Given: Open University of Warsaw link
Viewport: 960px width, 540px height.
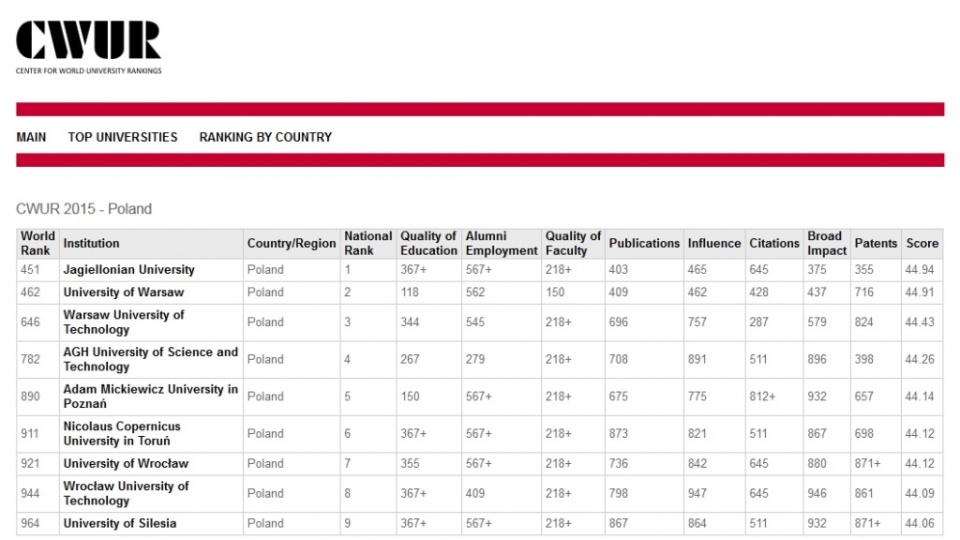Looking at the screenshot, I should click(124, 292).
